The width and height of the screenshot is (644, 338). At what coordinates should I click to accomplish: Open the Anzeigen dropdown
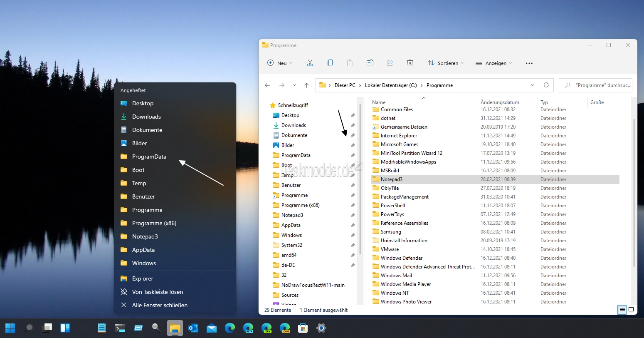click(494, 63)
